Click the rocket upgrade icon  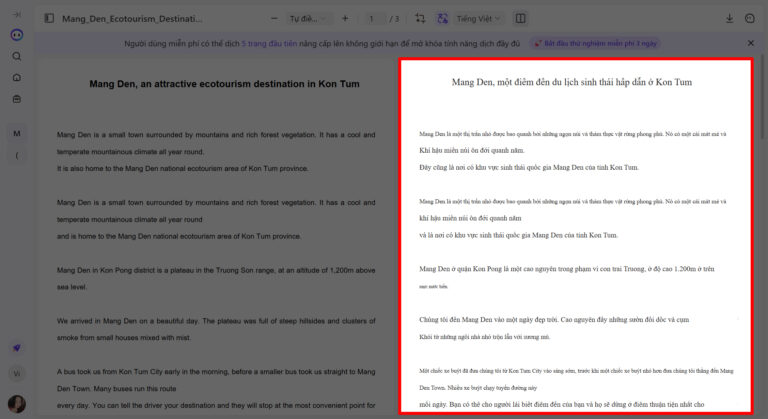(x=17, y=347)
